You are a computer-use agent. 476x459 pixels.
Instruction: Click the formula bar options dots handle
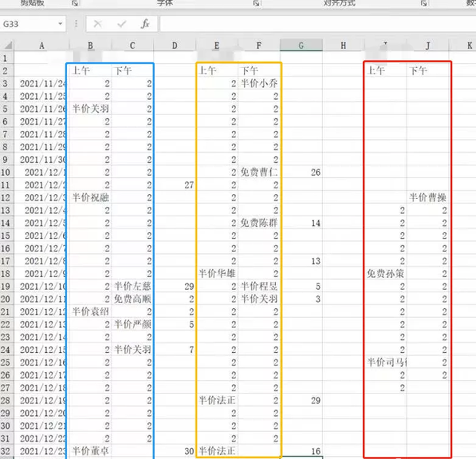click(x=75, y=24)
